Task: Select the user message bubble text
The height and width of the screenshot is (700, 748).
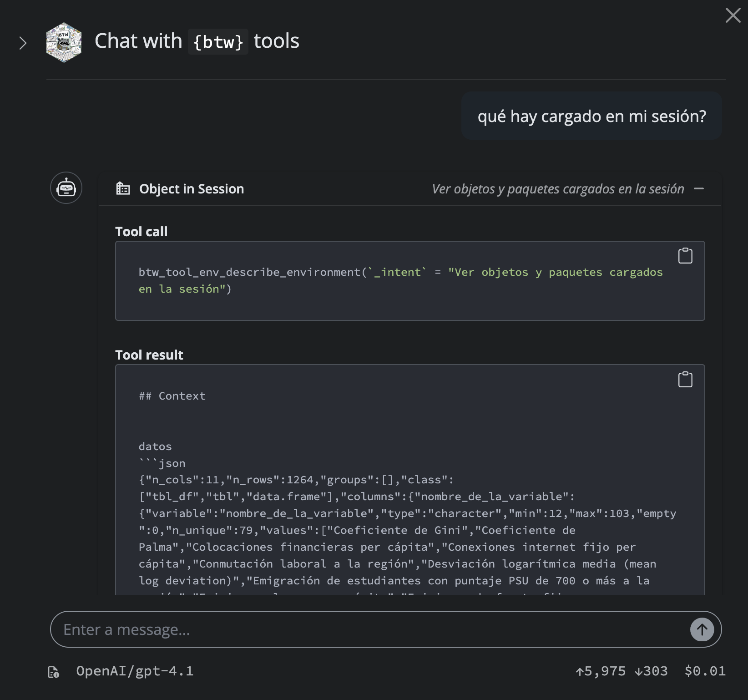Action: coord(591,117)
